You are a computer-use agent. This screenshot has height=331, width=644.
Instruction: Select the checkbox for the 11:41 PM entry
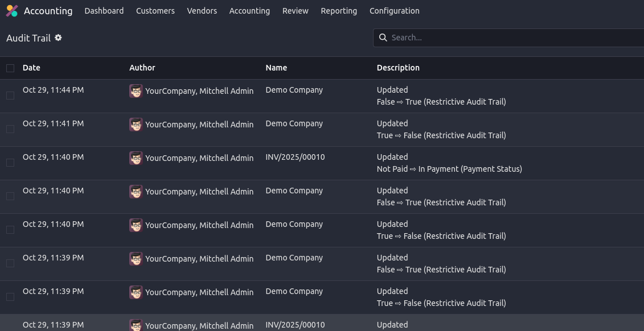(x=10, y=129)
